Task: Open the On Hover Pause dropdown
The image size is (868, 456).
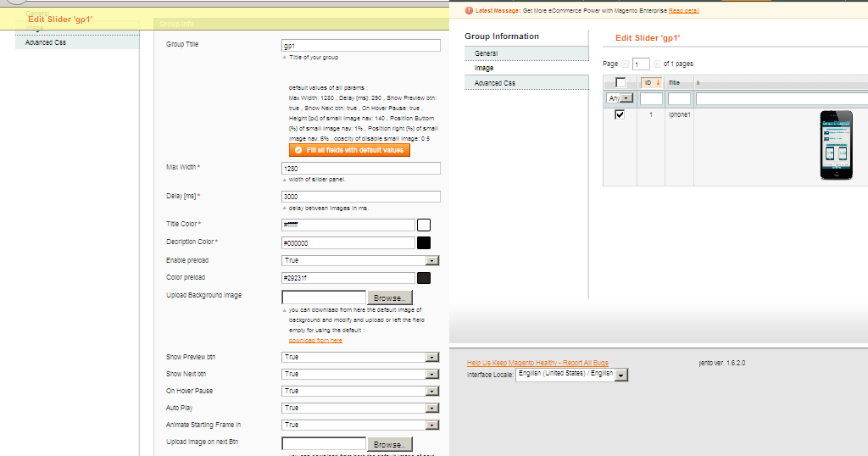Action: [360, 391]
